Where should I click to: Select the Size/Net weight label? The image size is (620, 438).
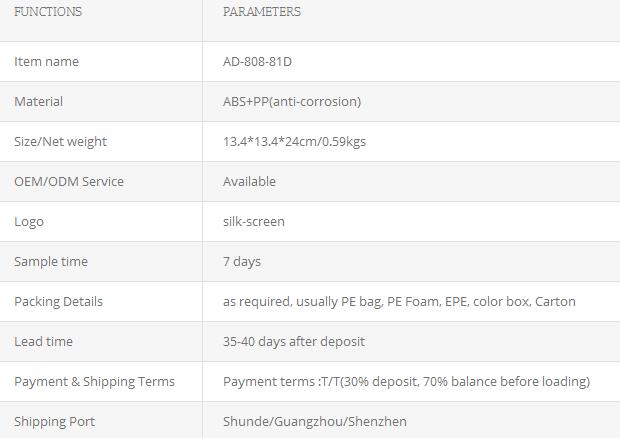click(60, 142)
